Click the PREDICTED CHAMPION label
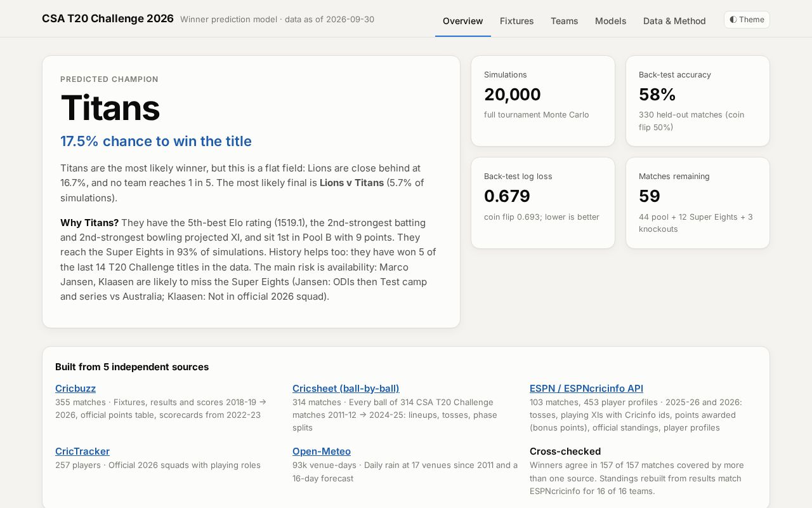 [109, 79]
